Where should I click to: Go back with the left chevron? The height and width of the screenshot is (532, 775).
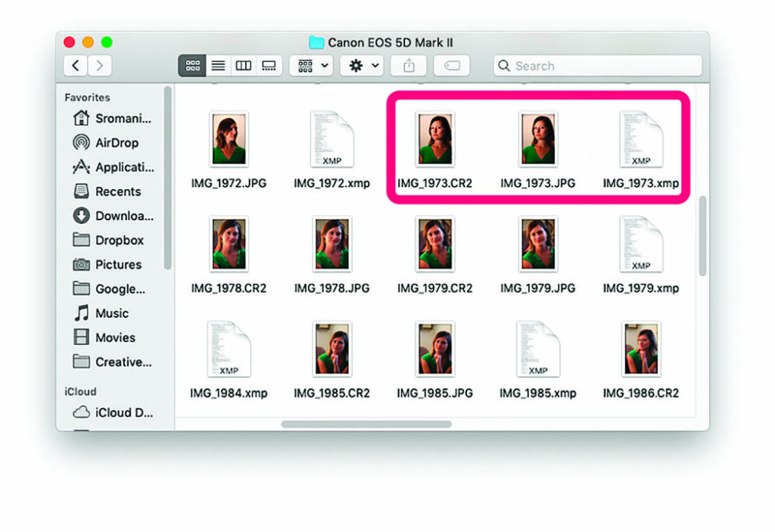[x=75, y=66]
